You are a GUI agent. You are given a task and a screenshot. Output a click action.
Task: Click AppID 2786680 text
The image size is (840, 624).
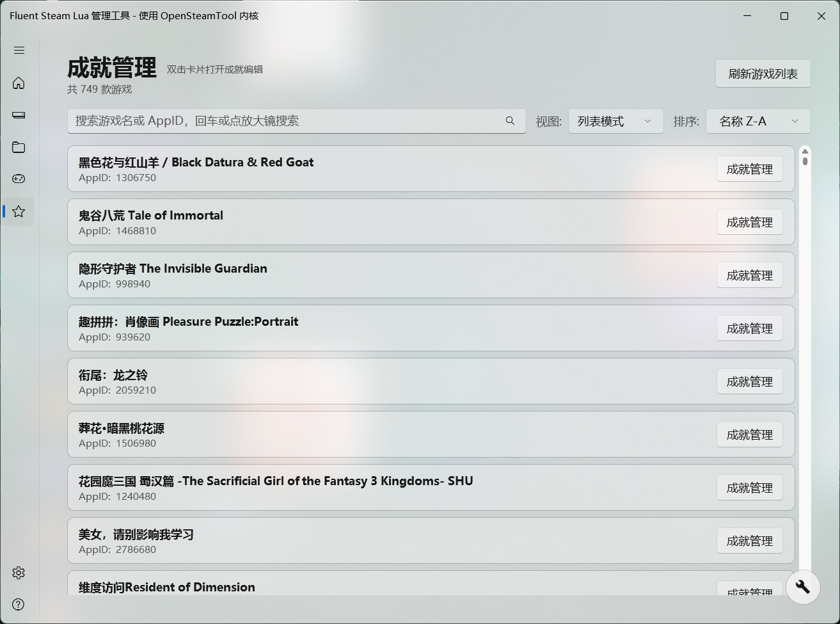coord(117,549)
